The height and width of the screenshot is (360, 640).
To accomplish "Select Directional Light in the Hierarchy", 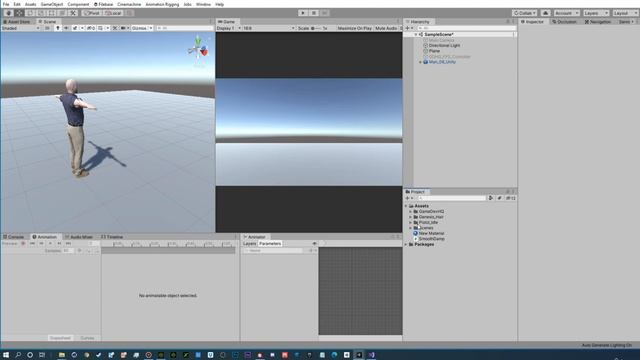I will click(x=444, y=46).
